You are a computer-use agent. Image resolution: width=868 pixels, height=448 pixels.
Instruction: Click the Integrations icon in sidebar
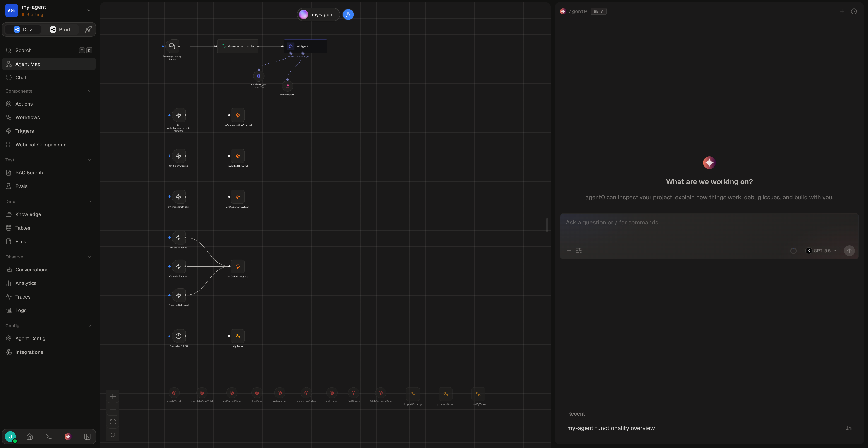pos(9,352)
